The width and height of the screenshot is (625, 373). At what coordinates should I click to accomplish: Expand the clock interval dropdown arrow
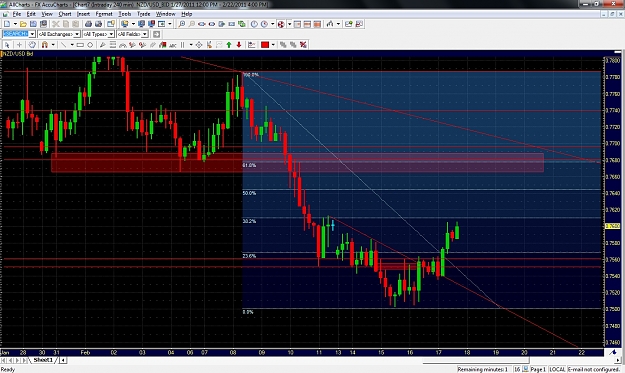click(x=273, y=24)
